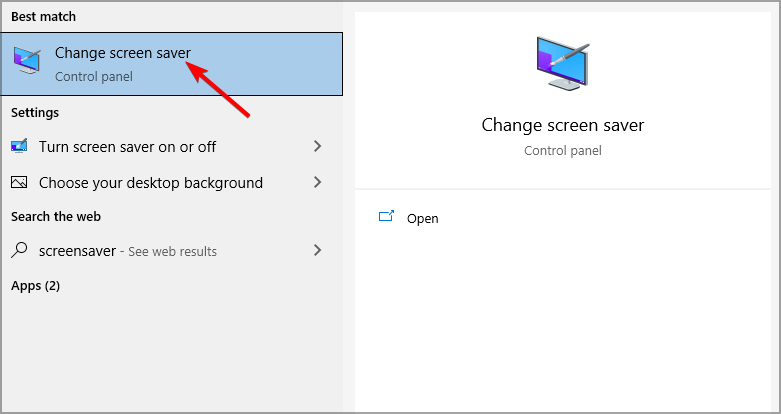781x414 pixels.
Task: Click the magnifier icon beside screensaver
Action: [19, 250]
